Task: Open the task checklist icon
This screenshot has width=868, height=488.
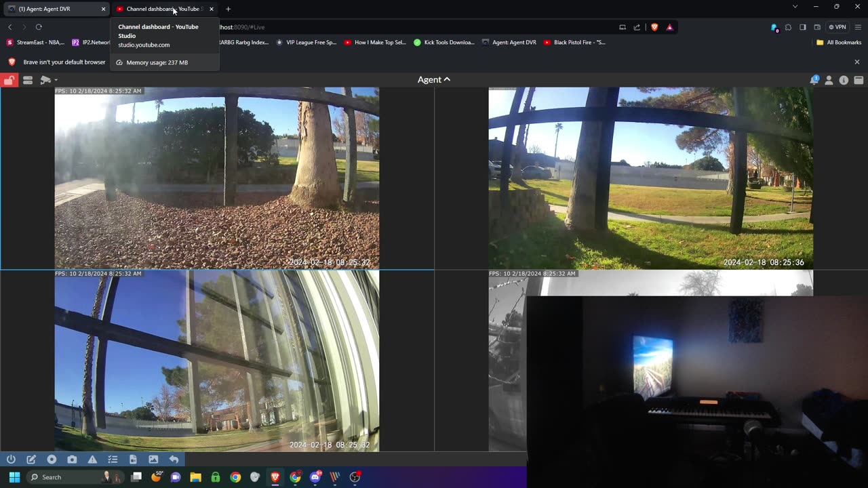Action: (x=113, y=460)
